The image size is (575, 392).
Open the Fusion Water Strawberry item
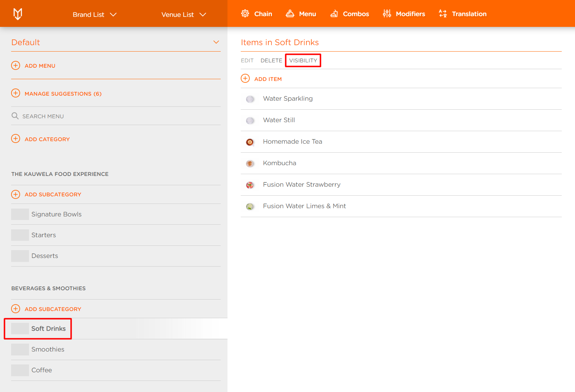pyautogui.click(x=401, y=185)
